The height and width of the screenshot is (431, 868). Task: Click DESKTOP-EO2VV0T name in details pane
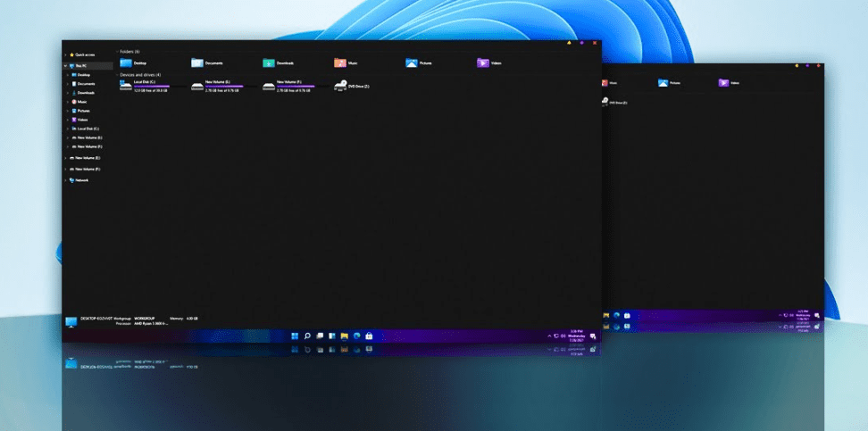point(96,319)
